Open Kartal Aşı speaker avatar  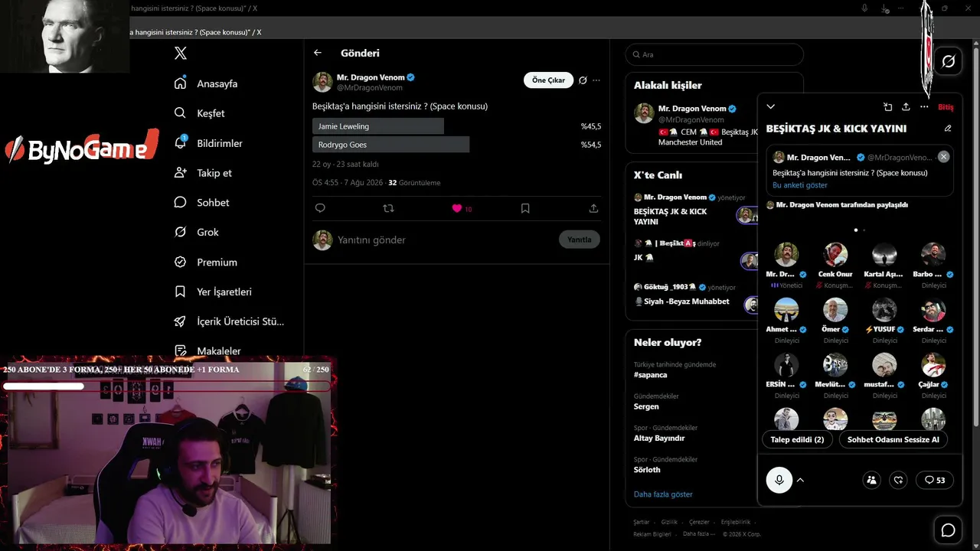pyautogui.click(x=884, y=255)
